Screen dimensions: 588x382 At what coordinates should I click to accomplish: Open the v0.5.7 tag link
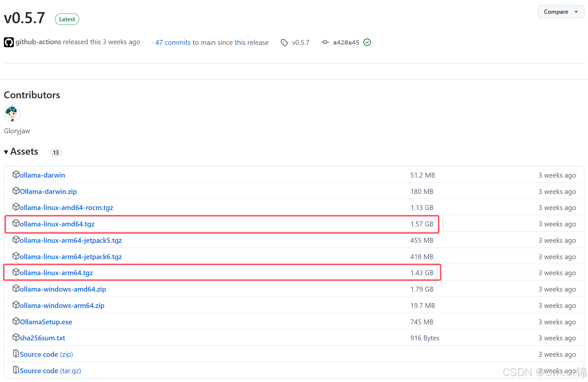point(300,43)
